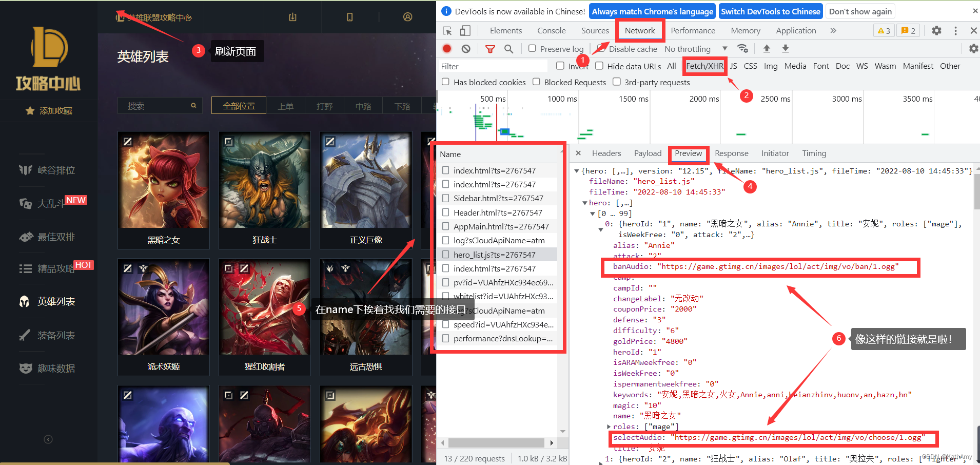980x465 pixels.
Task: Click the download icon in site header
Action: pos(292,17)
